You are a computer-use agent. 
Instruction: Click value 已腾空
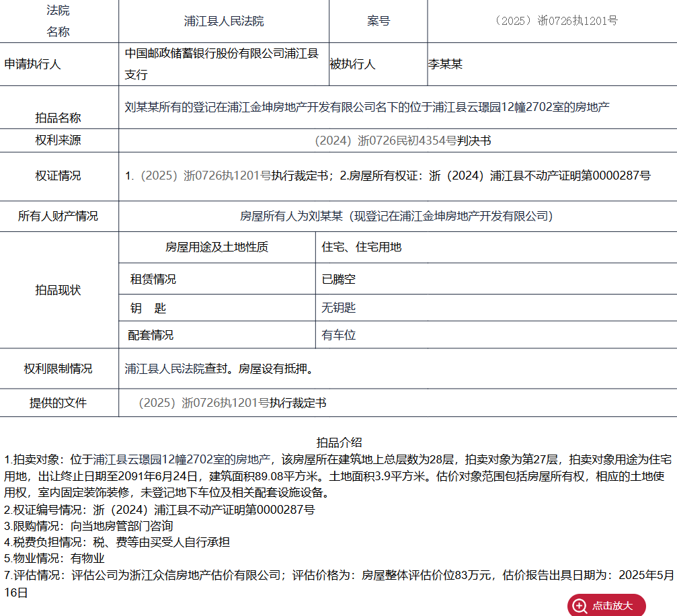(x=339, y=279)
